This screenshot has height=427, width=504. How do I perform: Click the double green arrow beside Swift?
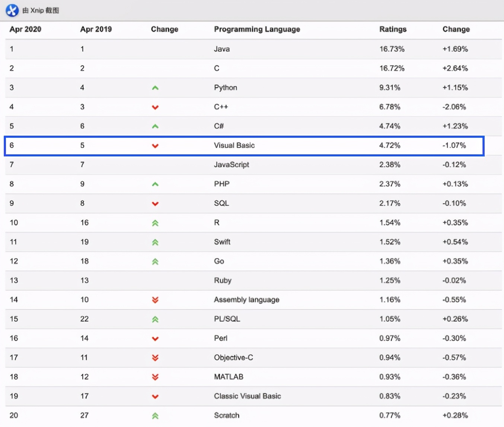[x=155, y=242]
